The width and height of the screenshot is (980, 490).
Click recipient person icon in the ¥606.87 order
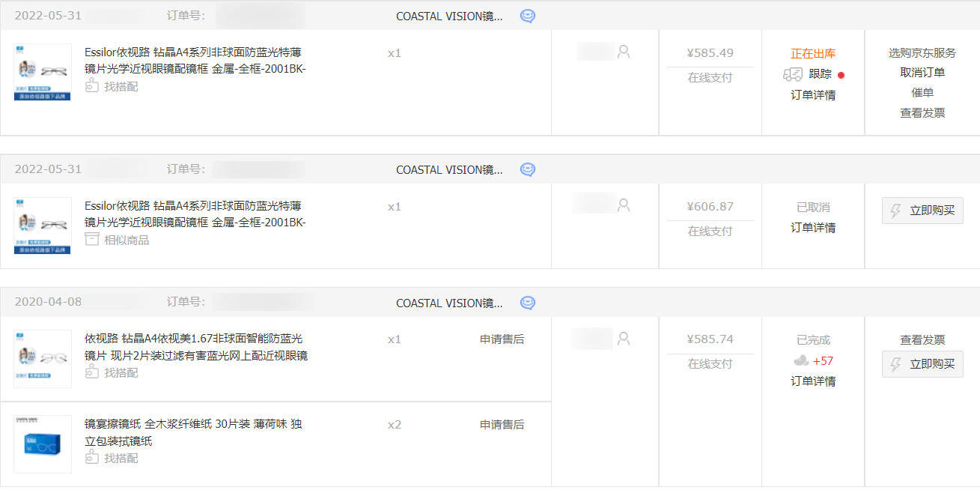(x=624, y=205)
